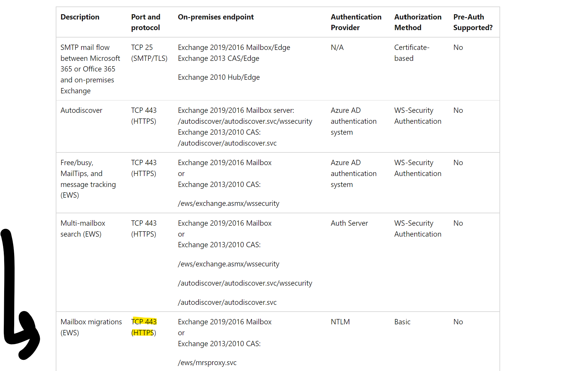Click '/ews/mrsproxy.svc' endpoint text
The height and width of the screenshot is (371, 588).
click(x=207, y=363)
